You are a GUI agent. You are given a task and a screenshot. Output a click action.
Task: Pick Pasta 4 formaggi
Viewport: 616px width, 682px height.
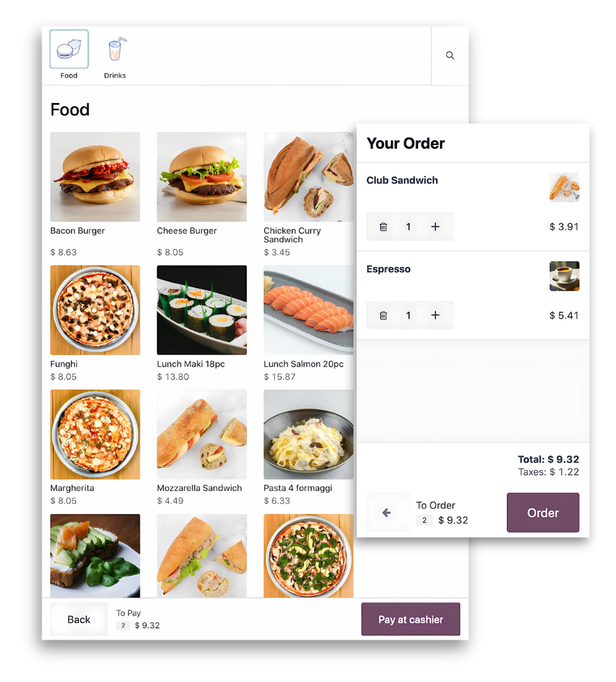point(308,435)
